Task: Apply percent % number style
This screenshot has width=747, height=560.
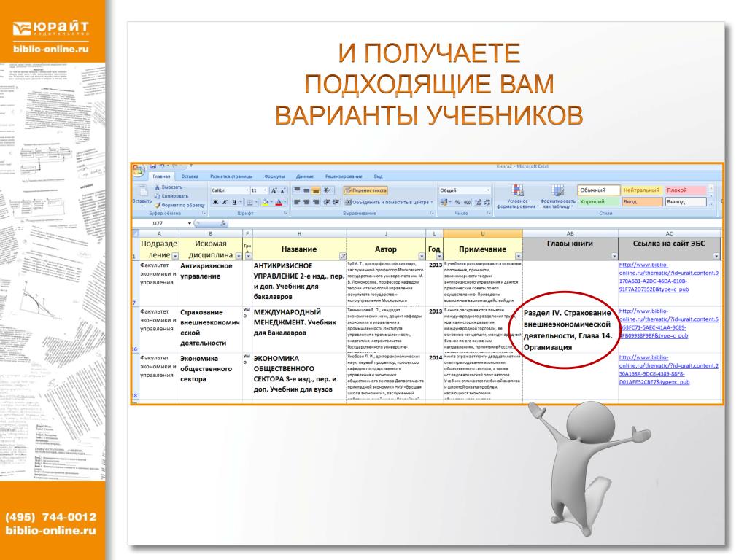Action: (457, 202)
